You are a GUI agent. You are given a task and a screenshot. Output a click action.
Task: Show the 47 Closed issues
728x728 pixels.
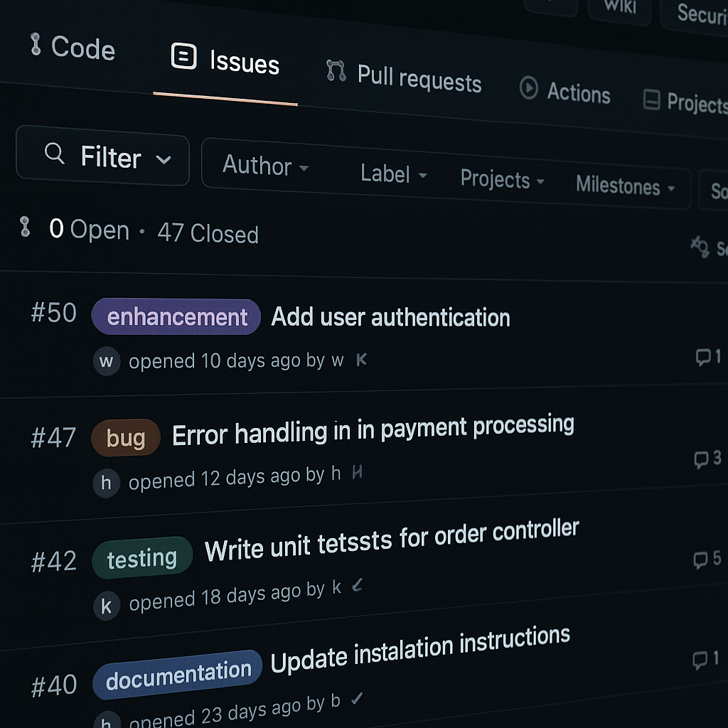pyautogui.click(x=208, y=233)
